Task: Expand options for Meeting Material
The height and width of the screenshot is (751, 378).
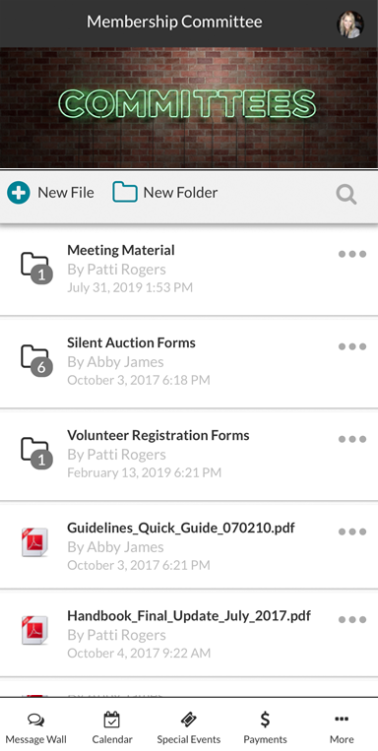Action: (x=353, y=254)
